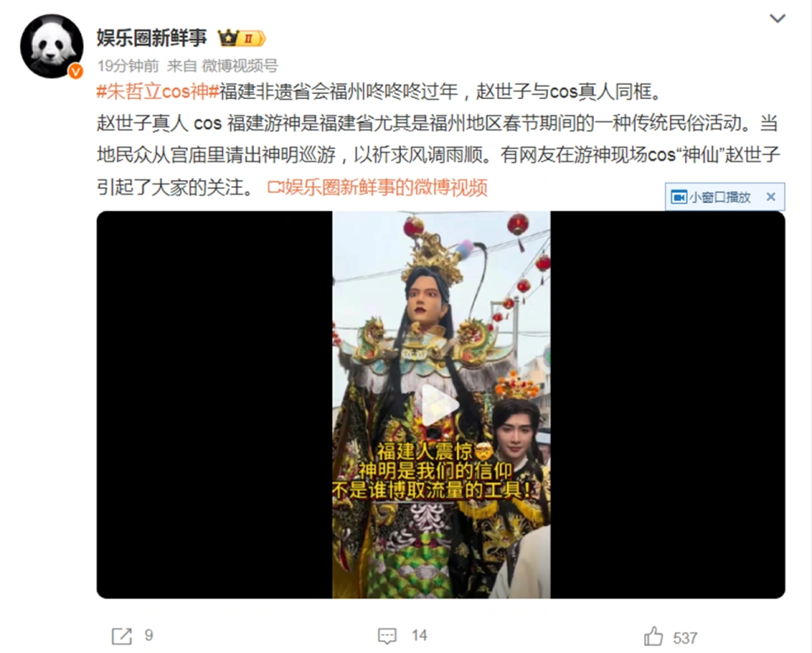This screenshot has height=653, width=812.
Task: Click the like count 537
Action: point(685,638)
